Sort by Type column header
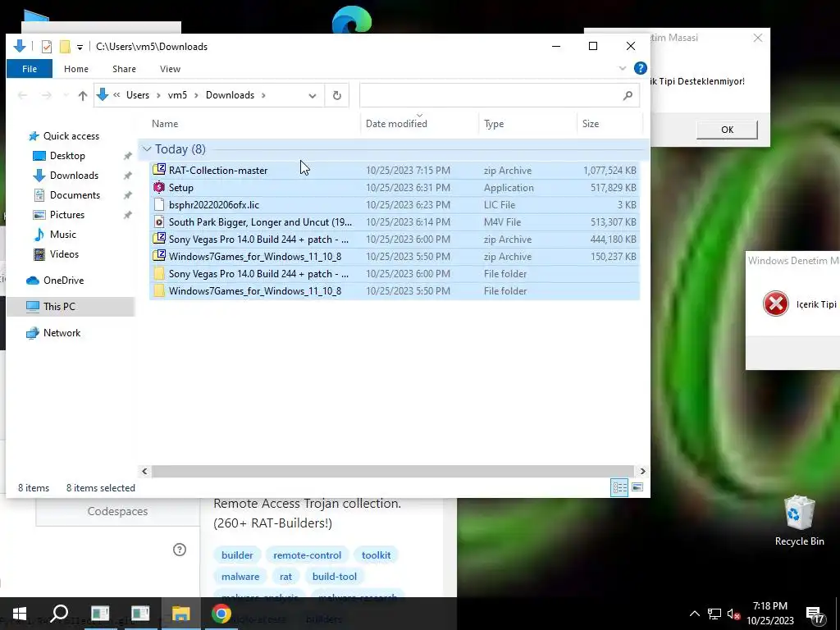840x630 pixels. (x=494, y=124)
